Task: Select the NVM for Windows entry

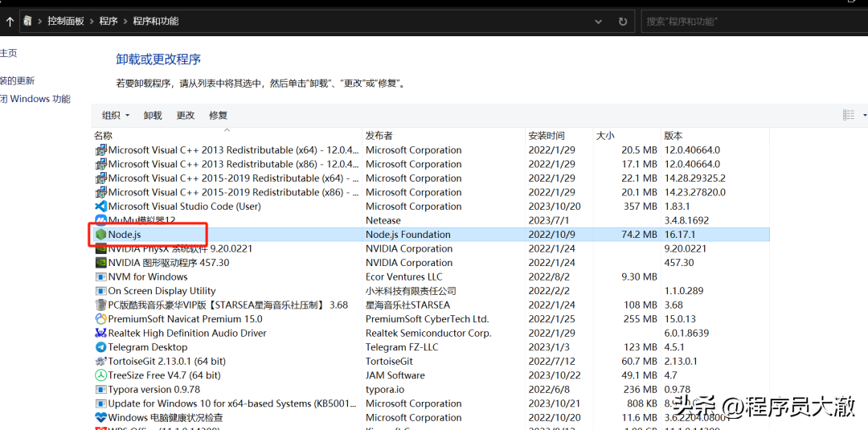Action: [148, 276]
